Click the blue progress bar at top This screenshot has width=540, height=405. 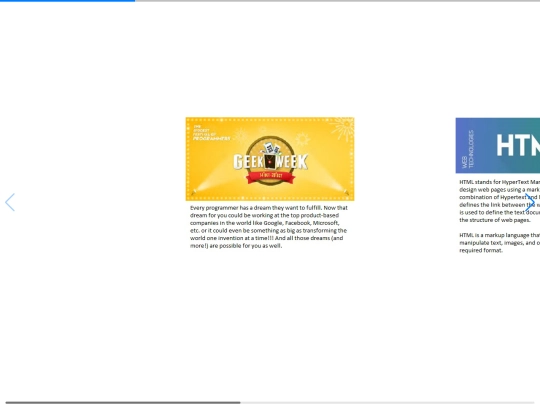click(68, 1)
